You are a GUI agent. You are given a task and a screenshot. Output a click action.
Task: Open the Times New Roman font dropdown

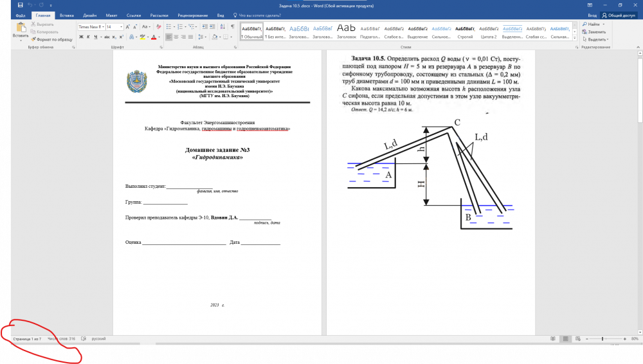pyautogui.click(x=90, y=27)
